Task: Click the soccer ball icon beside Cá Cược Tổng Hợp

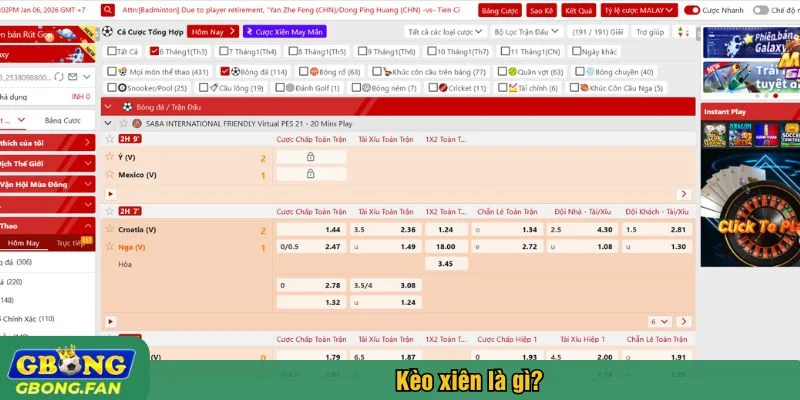Action: (x=107, y=32)
